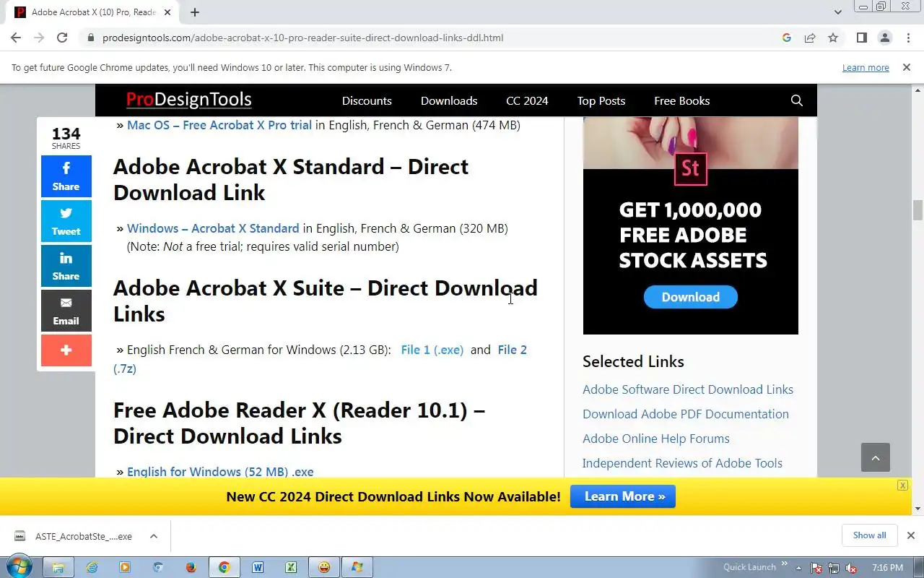Open the Chrome profile avatar
The width and height of the screenshot is (924, 578).
[x=884, y=38]
